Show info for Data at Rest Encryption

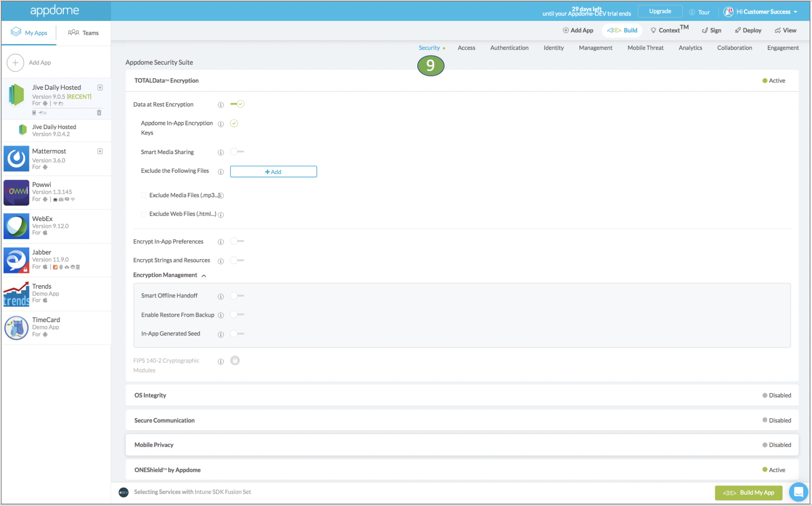tap(221, 105)
